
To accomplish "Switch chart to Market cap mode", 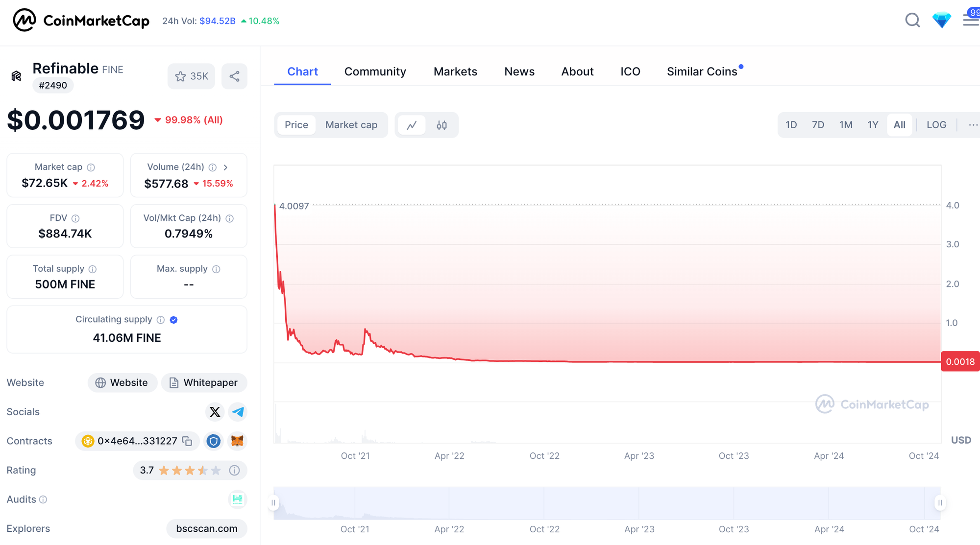I will tap(351, 125).
